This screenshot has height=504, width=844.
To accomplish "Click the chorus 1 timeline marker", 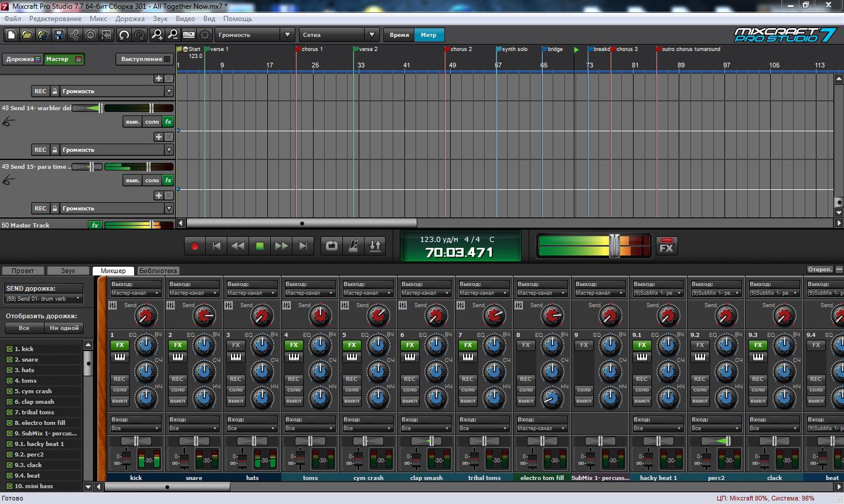I will coord(309,49).
